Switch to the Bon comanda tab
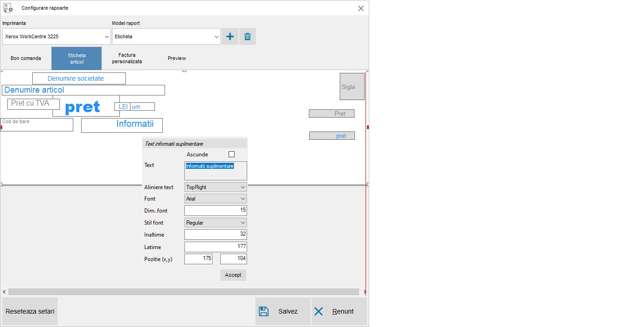Screen dimensions: 644x327 [x=26, y=58]
